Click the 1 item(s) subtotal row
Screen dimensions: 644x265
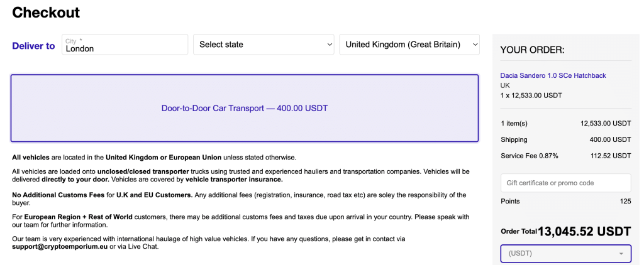pos(565,123)
